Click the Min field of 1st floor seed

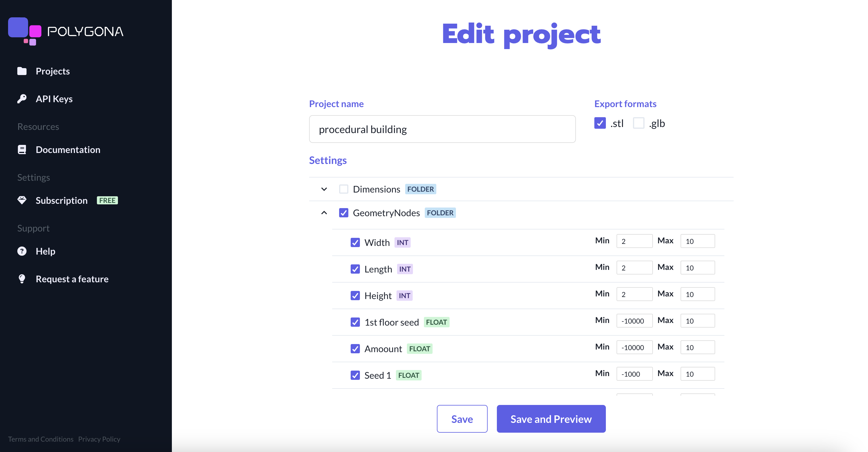pyautogui.click(x=634, y=320)
